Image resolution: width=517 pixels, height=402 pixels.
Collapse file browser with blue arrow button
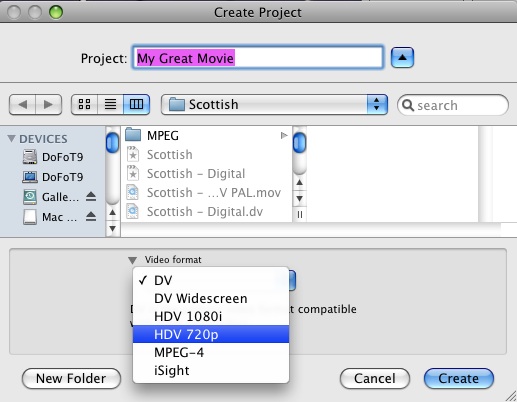point(402,58)
